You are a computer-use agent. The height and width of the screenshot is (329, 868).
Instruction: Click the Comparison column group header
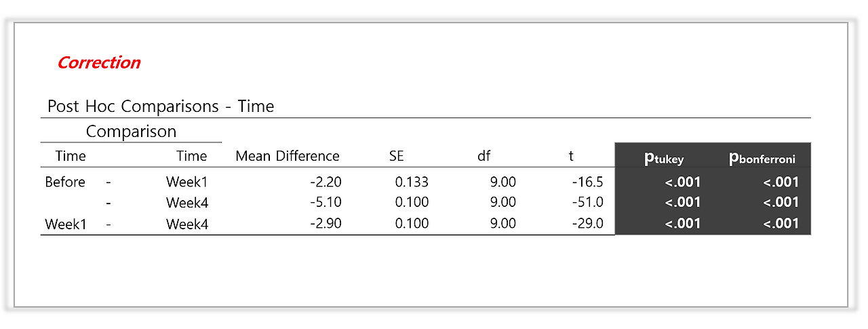point(131,131)
